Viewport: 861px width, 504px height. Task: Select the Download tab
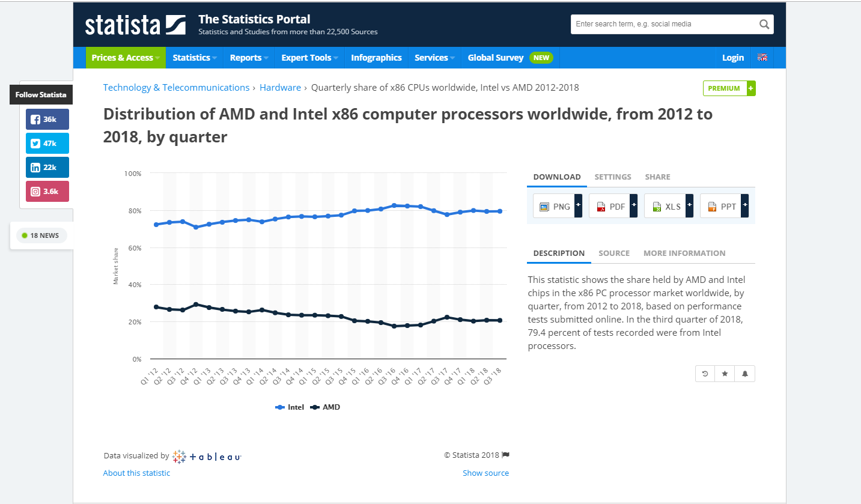point(557,177)
